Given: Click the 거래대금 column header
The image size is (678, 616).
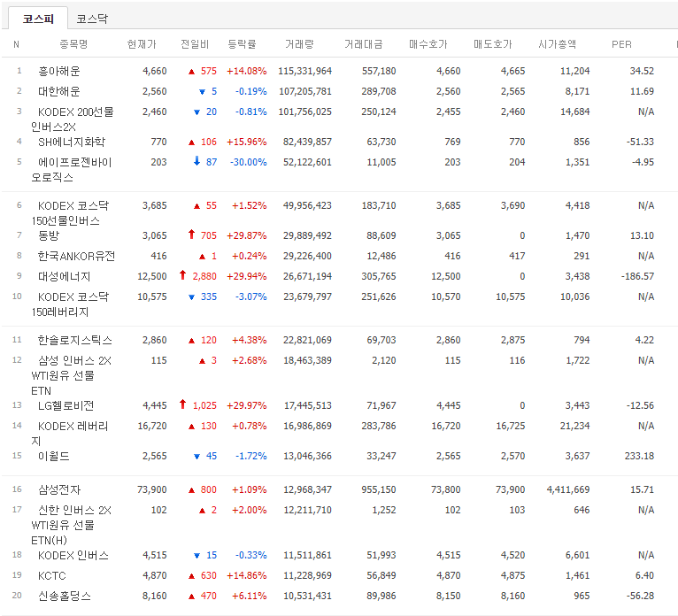Looking at the screenshot, I should tap(364, 44).
